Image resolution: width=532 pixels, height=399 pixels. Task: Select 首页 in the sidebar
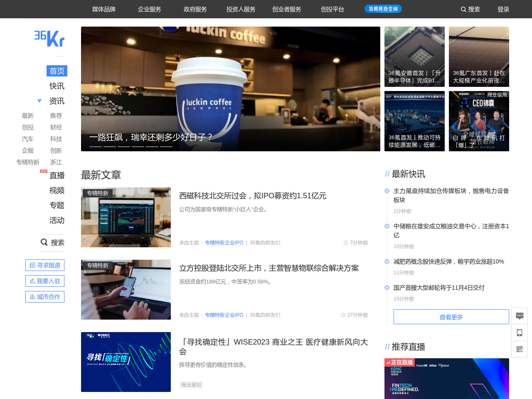tap(57, 71)
